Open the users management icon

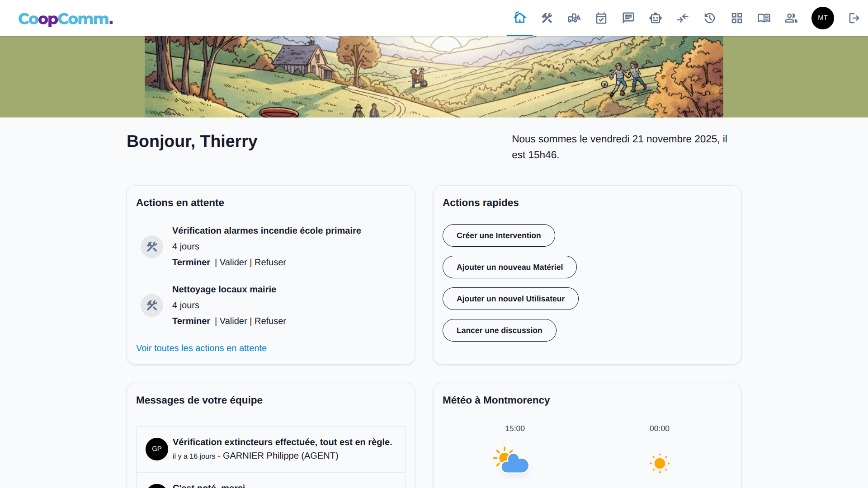click(791, 18)
